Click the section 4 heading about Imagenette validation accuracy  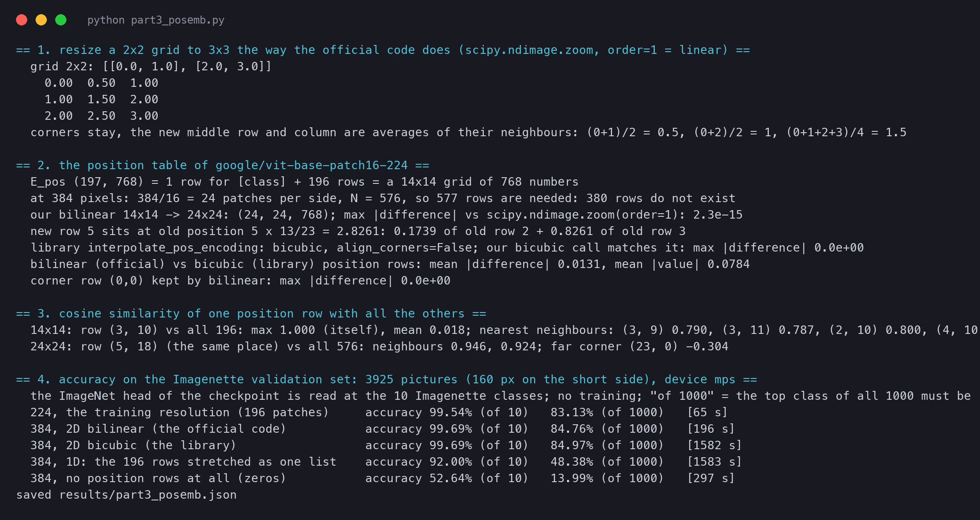(387, 379)
